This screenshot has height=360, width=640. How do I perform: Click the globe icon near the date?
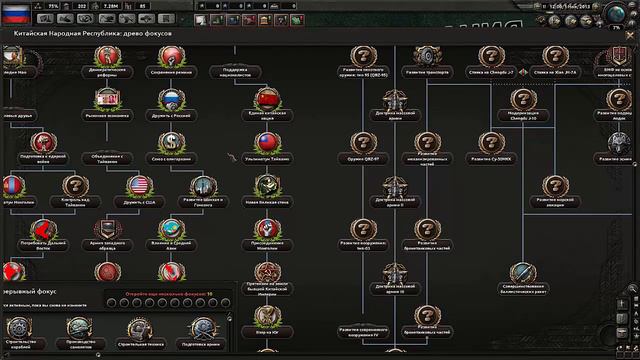[617, 15]
